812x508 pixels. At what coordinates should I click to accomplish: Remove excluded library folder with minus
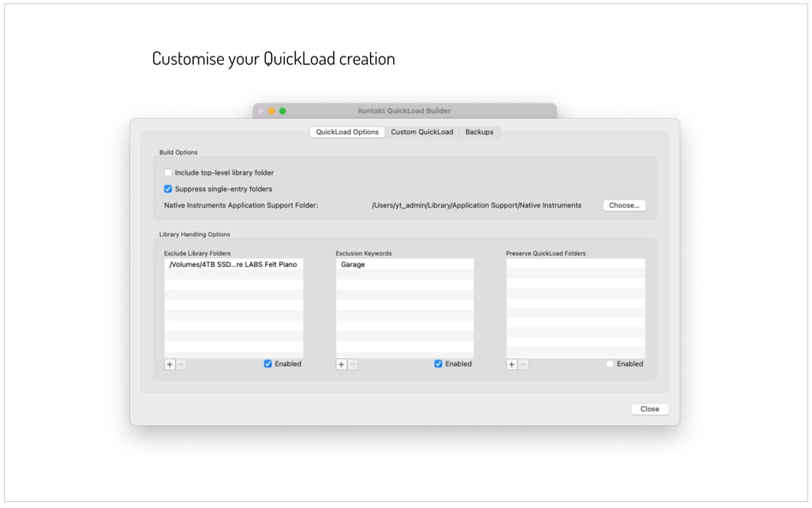[181, 364]
